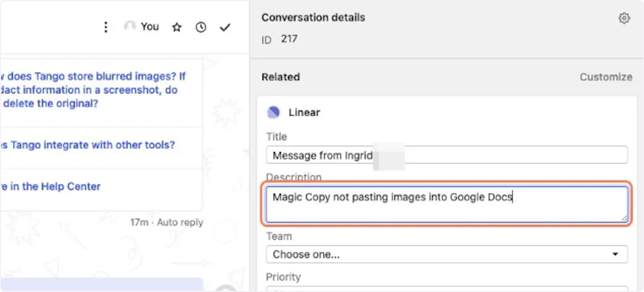Open 'Tango integrate with other tools' link

pos(88,145)
